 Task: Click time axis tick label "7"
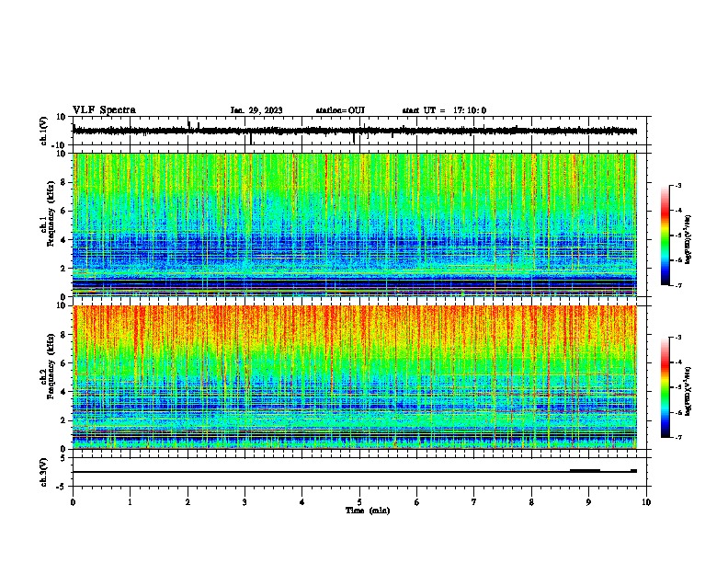(x=474, y=502)
